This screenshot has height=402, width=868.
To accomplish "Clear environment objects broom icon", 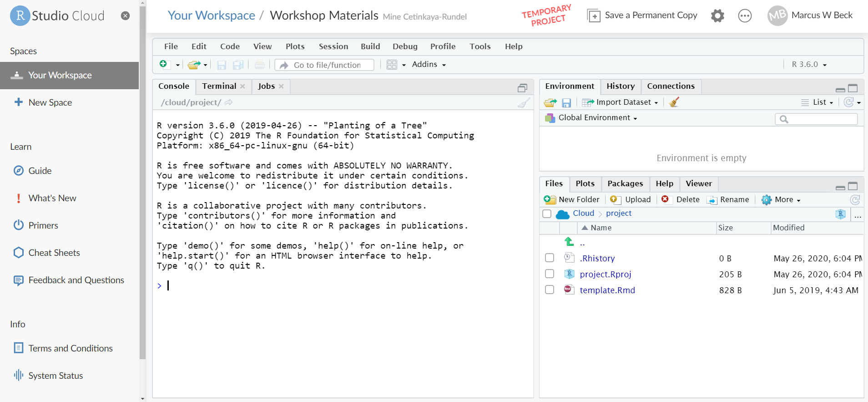I will (674, 102).
